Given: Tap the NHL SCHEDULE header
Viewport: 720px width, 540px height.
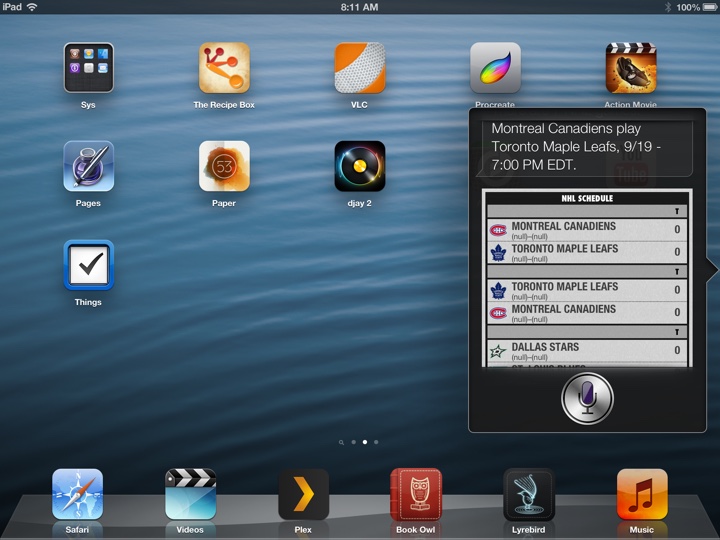Looking at the screenshot, I should coord(587,198).
